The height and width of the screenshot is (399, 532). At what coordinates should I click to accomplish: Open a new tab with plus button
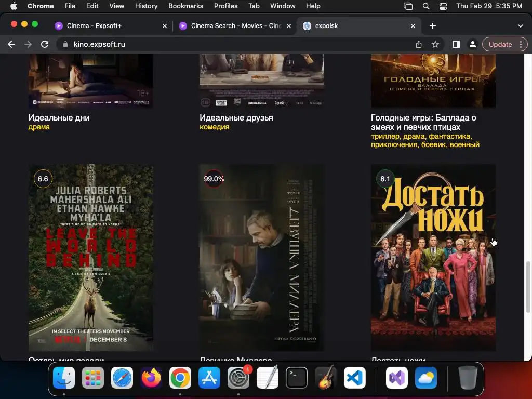(x=433, y=26)
